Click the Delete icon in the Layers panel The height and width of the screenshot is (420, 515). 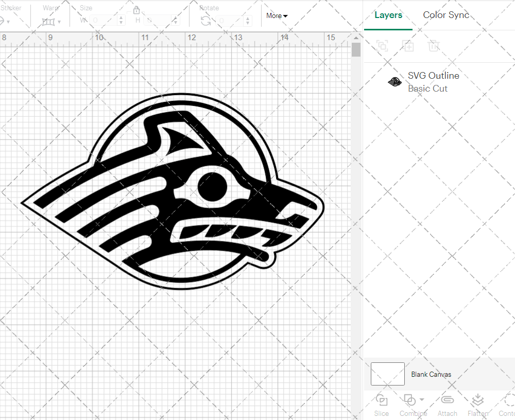(x=434, y=46)
